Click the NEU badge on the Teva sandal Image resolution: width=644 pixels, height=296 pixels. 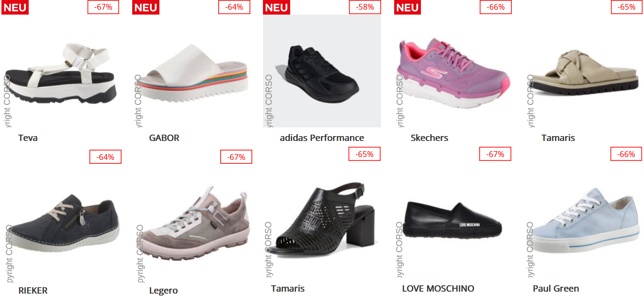[x=15, y=7]
